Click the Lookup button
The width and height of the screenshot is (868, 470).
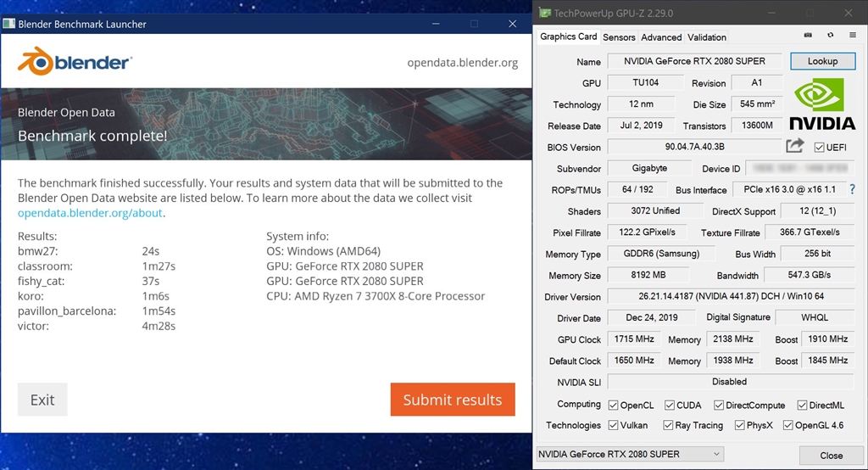click(x=822, y=61)
